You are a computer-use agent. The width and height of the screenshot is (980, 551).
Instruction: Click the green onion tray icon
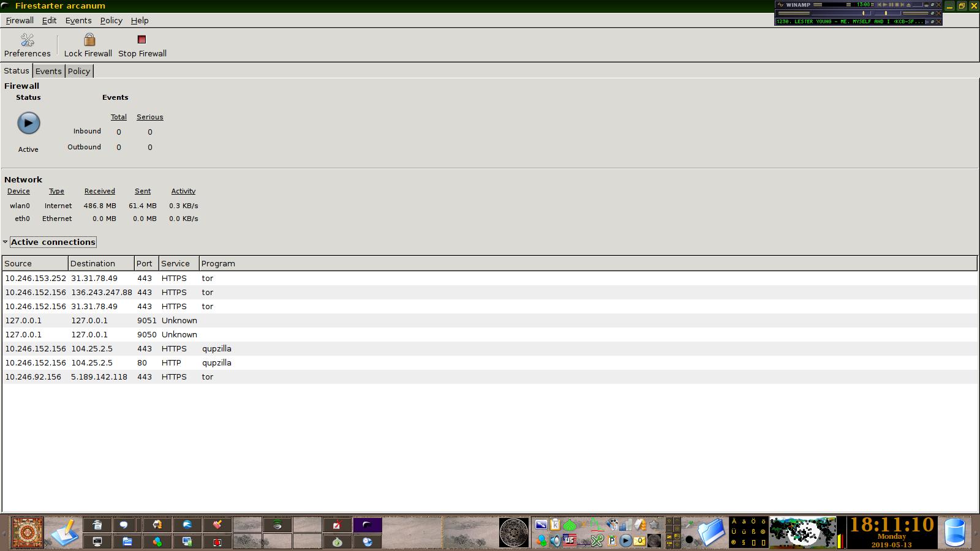tap(570, 525)
